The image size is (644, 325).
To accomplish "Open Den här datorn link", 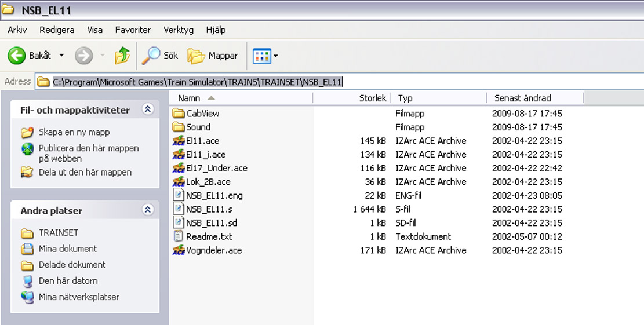I will [x=68, y=280].
